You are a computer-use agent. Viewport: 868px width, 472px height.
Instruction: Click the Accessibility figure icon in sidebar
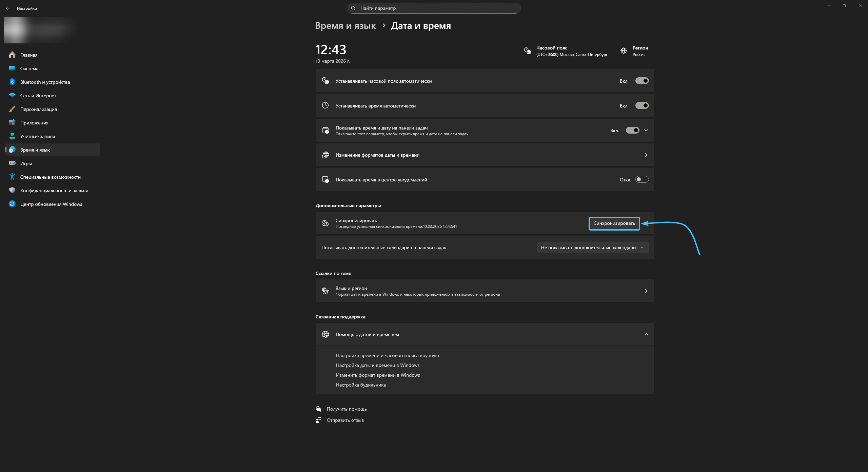point(12,177)
